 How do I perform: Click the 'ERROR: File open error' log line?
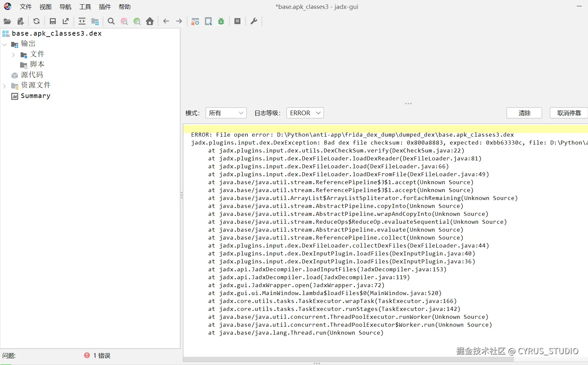pyautogui.click(x=352, y=135)
